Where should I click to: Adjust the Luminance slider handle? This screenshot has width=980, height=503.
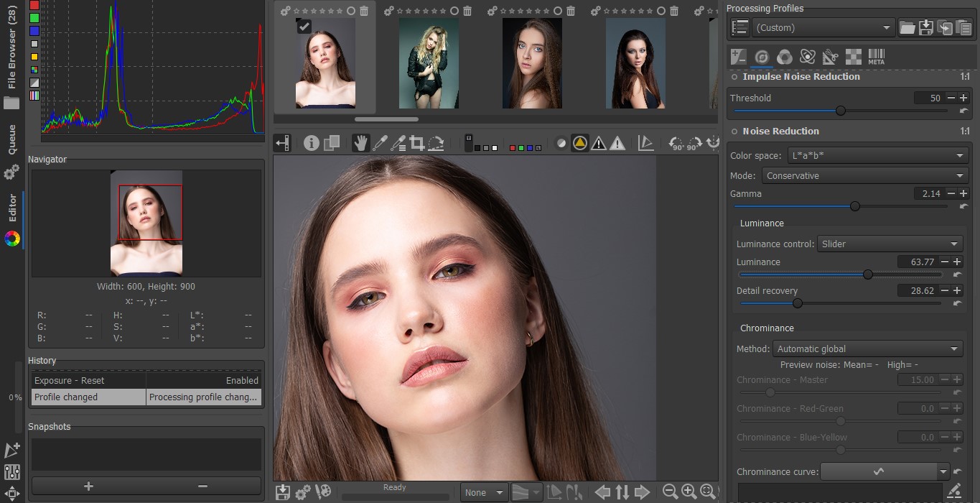coord(868,274)
